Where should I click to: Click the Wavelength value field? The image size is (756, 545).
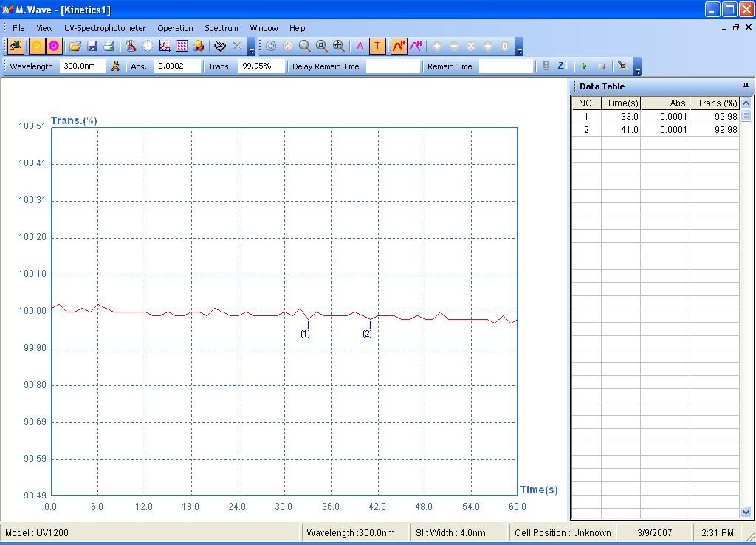[83, 66]
